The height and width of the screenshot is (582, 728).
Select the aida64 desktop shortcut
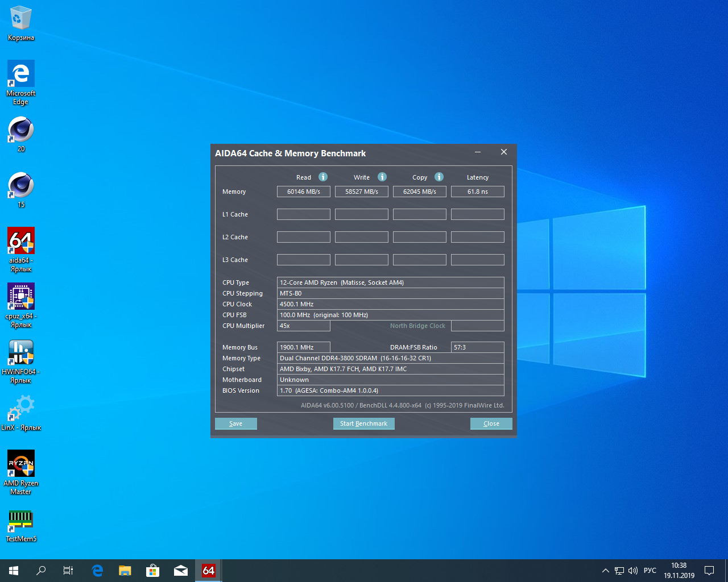(21, 250)
